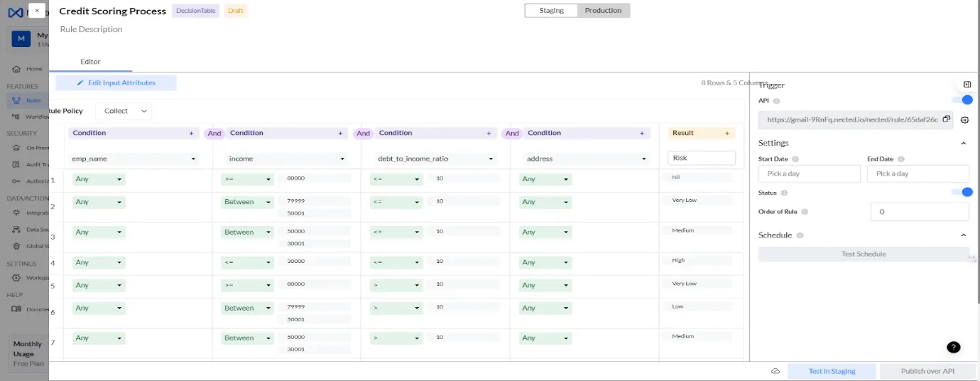Switch environment to Production

[603, 11]
